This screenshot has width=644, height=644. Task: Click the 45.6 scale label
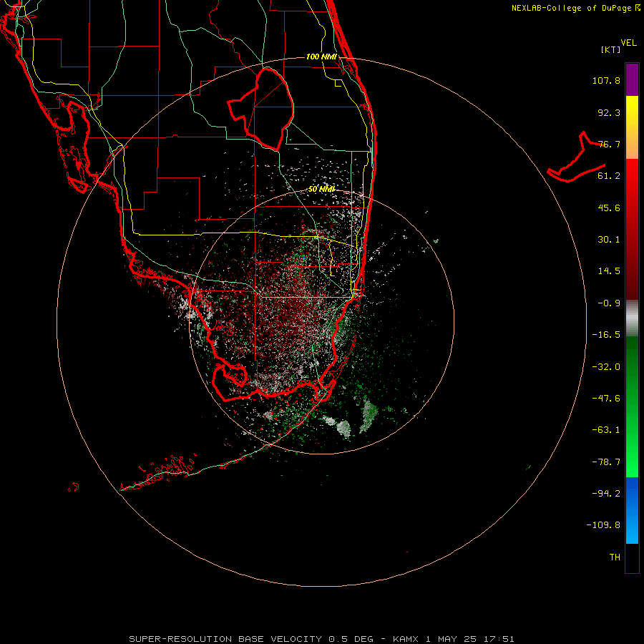[x=609, y=208]
